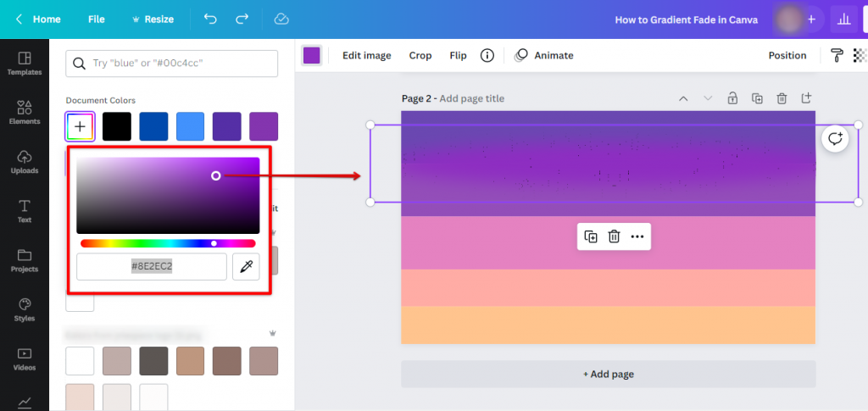
Task: Click the undo arrow icon
Action: pos(211,19)
